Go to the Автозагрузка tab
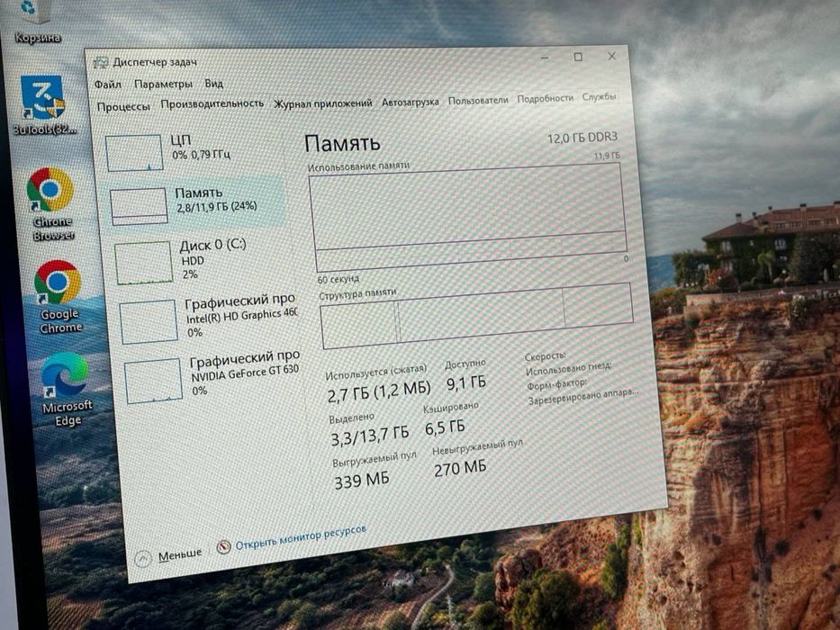This screenshot has height=630, width=840. click(411, 101)
